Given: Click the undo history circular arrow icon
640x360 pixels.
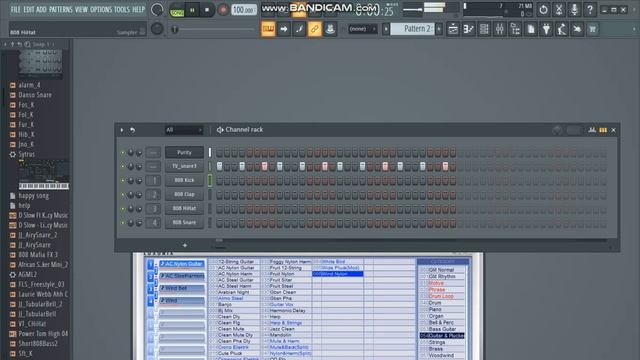Looking at the screenshot, I should click(543, 9).
